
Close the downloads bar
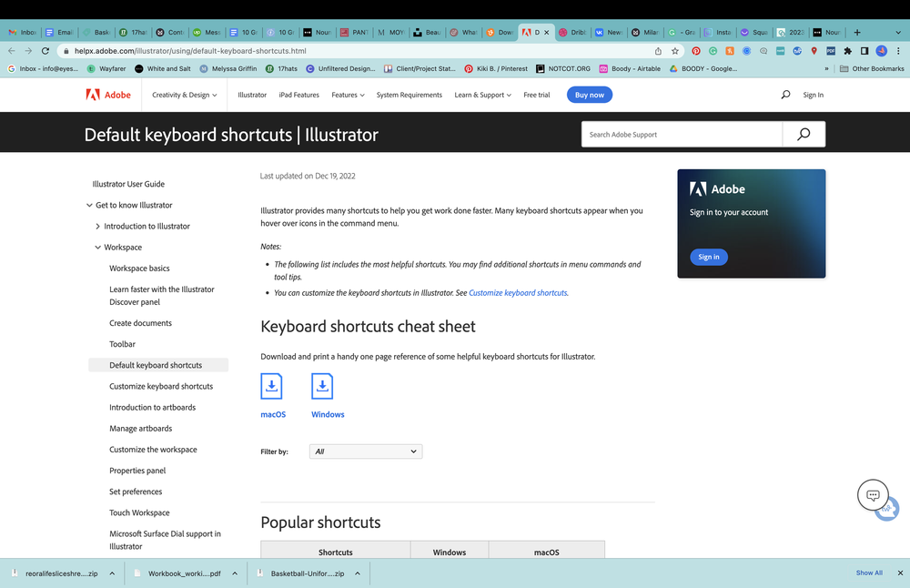900,573
